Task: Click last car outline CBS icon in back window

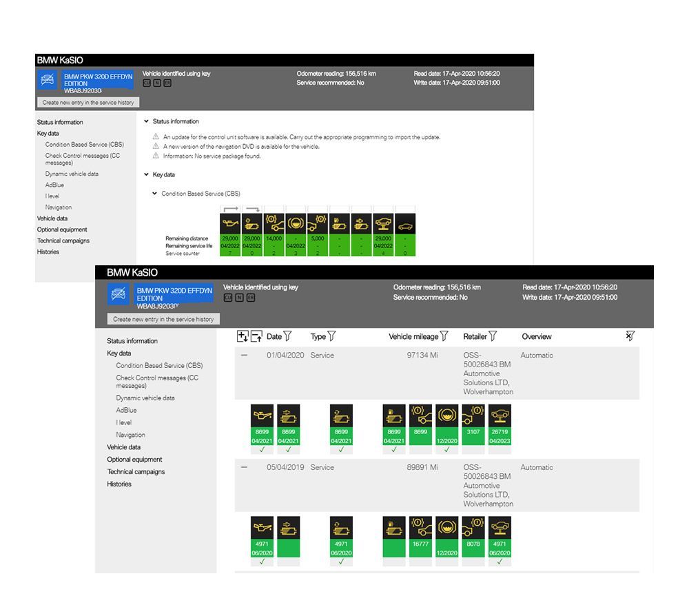Action: [x=405, y=224]
